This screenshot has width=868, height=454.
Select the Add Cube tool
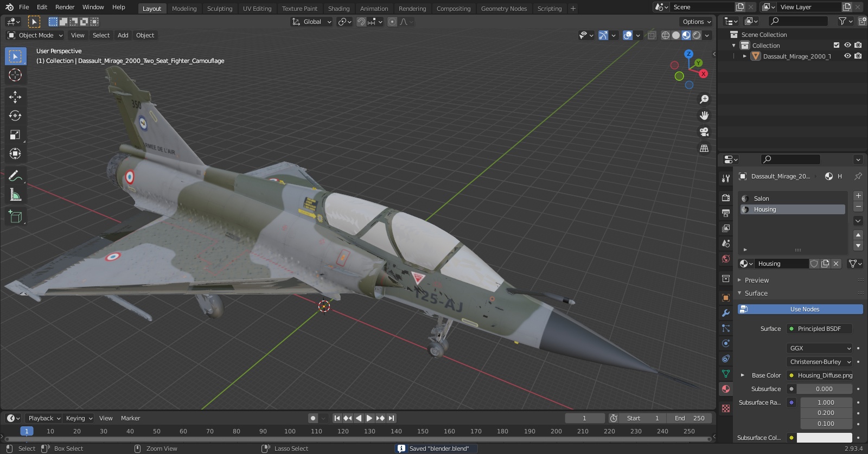coord(15,217)
